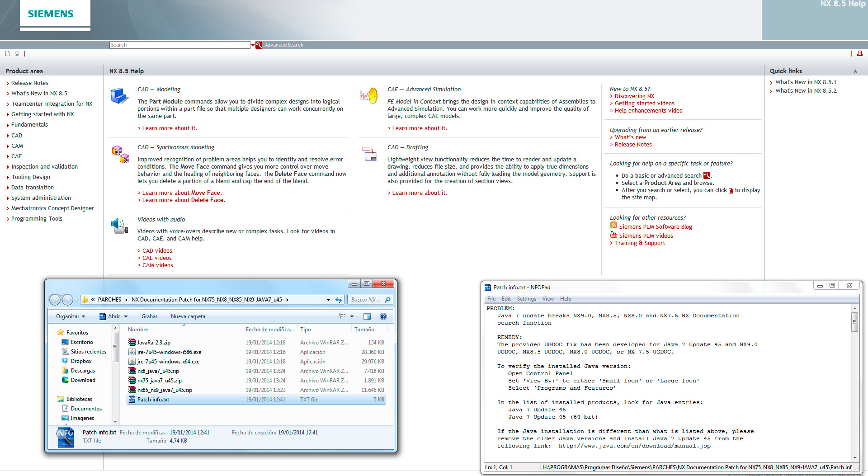Open Training & Support link
The width and height of the screenshot is (868, 476).
coord(640,243)
